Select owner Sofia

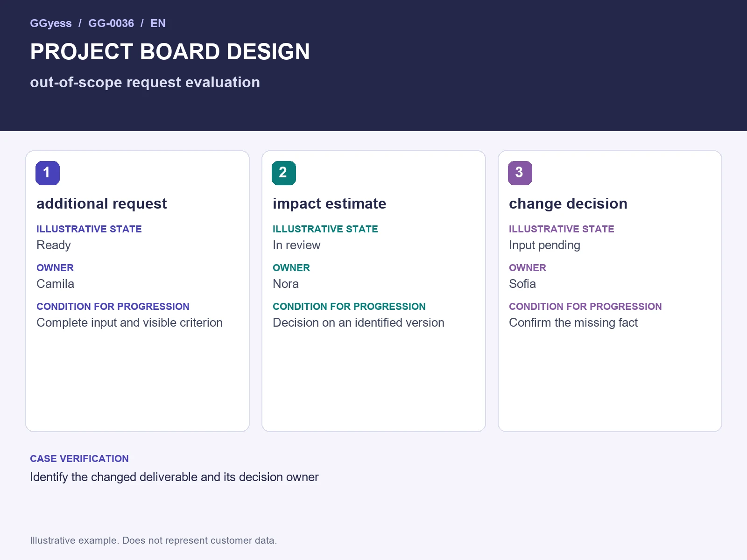click(522, 284)
